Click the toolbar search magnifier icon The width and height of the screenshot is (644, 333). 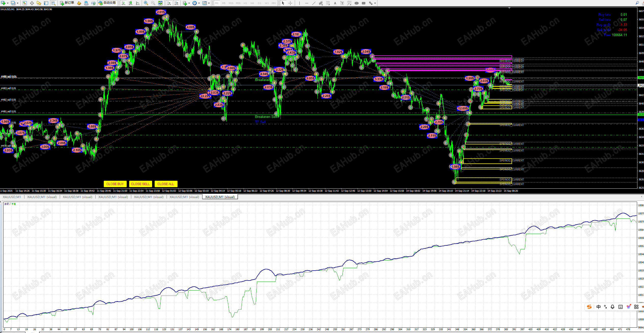click(x=637, y=3)
